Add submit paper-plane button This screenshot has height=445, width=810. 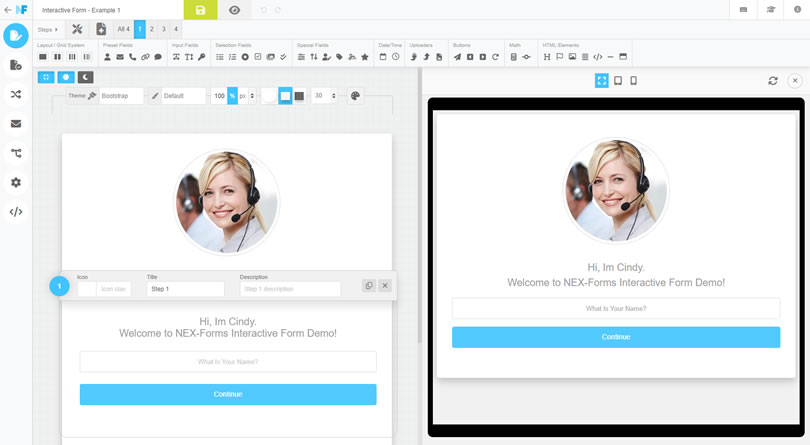tap(457, 57)
